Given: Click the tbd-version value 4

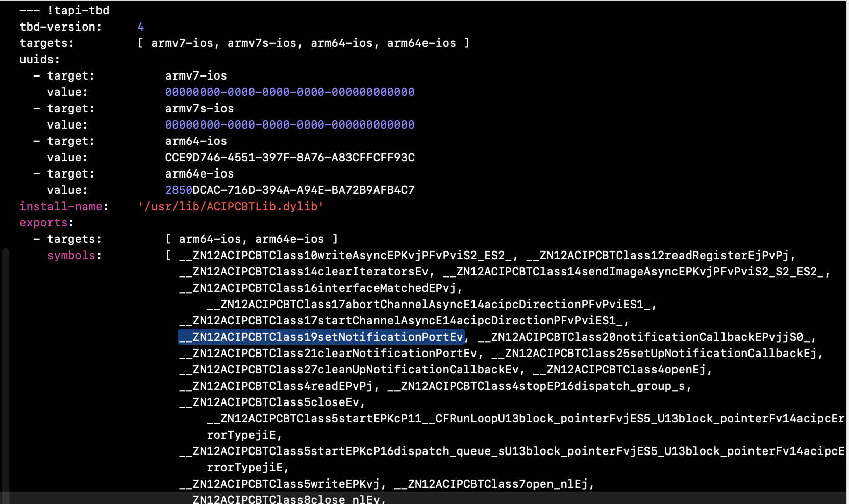Looking at the screenshot, I should [x=141, y=27].
